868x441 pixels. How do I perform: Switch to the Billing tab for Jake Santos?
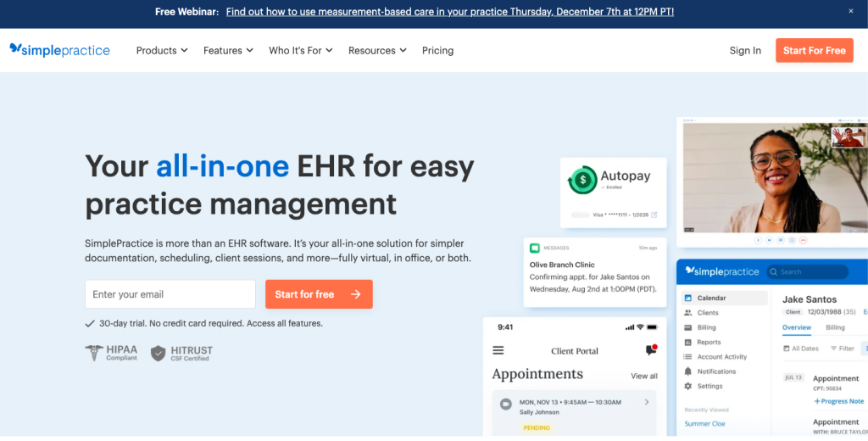(835, 327)
